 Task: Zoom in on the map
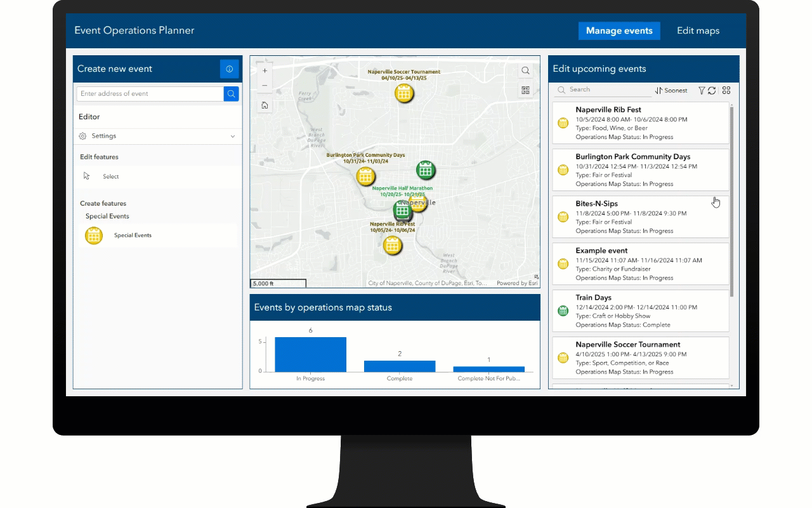pos(265,70)
